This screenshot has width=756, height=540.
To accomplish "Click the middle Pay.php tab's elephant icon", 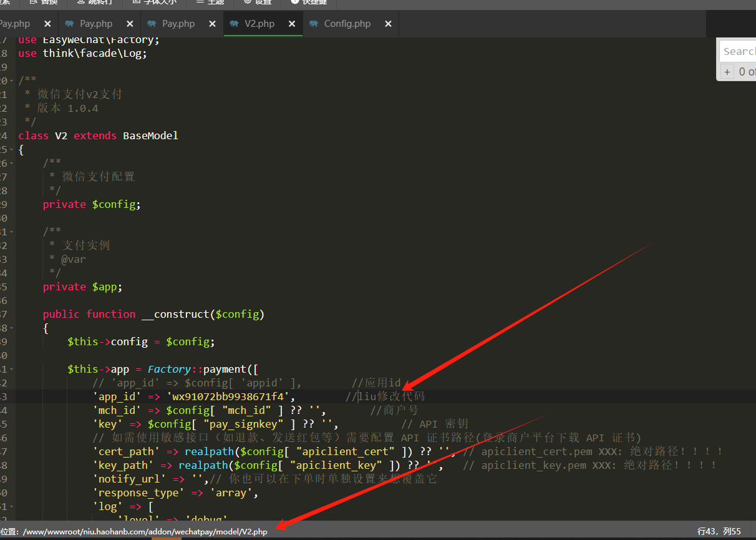I will pyautogui.click(x=69, y=24).
